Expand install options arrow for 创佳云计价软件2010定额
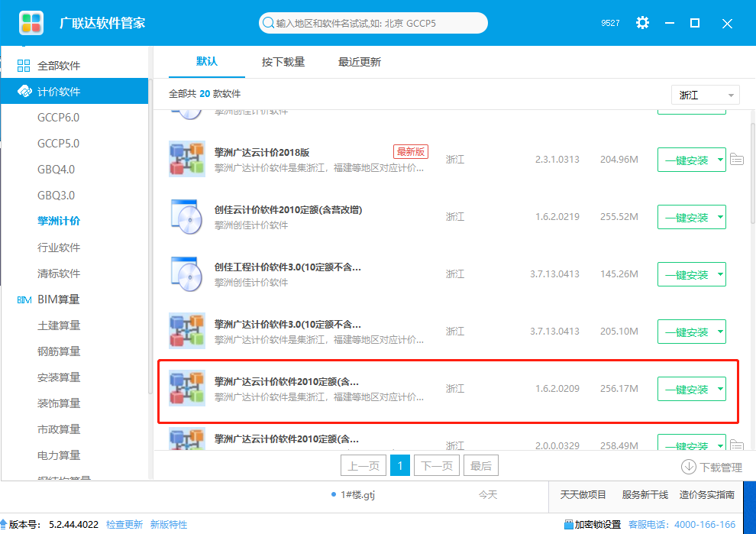The image size is (756, 534). [720, 217]
